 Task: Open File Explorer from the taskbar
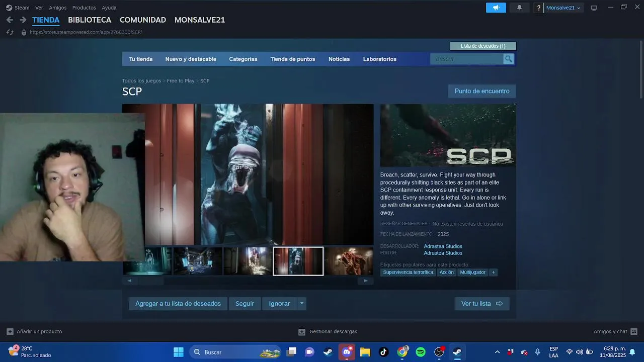365,352
